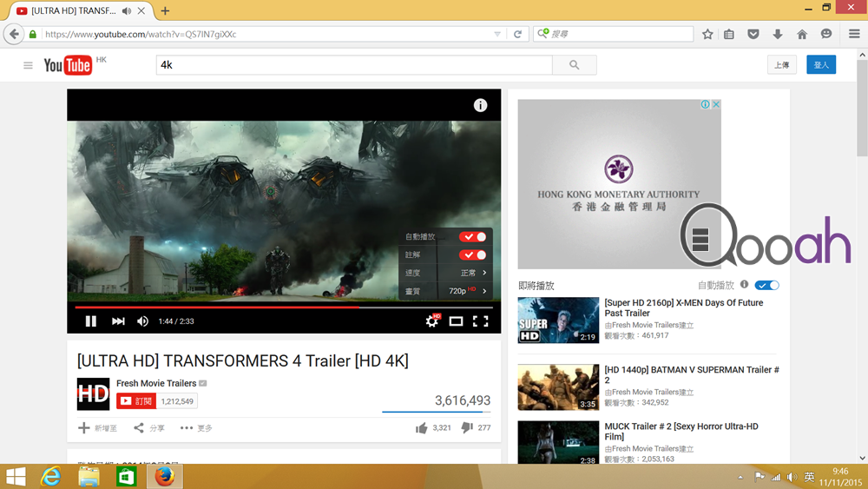
Task: Mute the tab via speaker icon
Action: [x=127, y=10]
